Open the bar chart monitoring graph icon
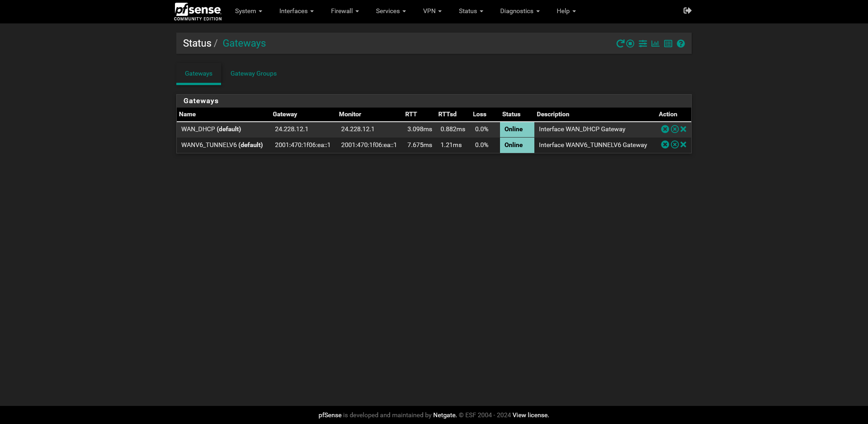The height and width of the screenshot is (424, 868). coord(655,43)
